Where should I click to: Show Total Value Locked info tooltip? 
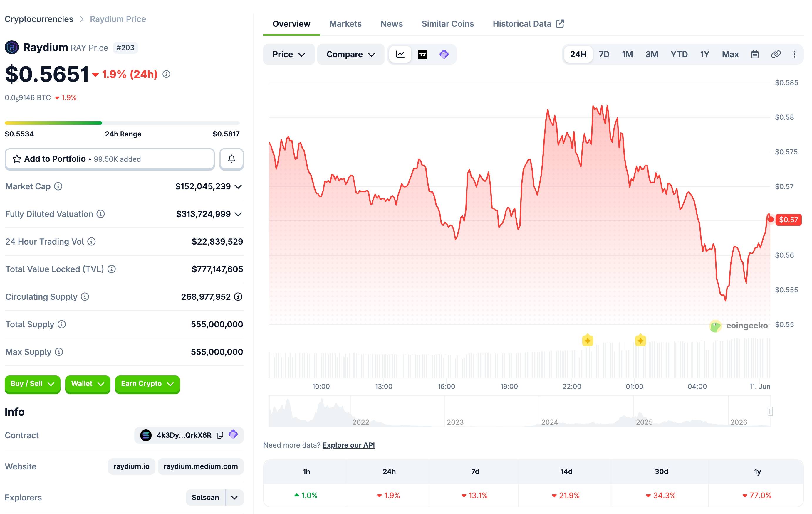pos(112,269)
